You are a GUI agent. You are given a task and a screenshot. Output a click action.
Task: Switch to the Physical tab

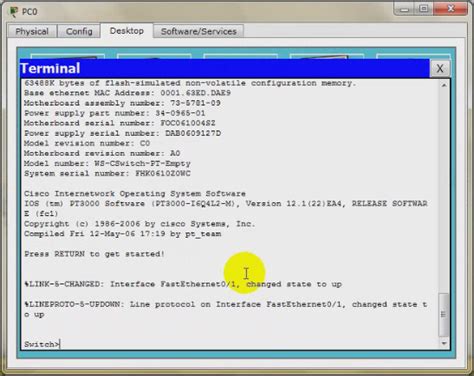click(32, 31)
